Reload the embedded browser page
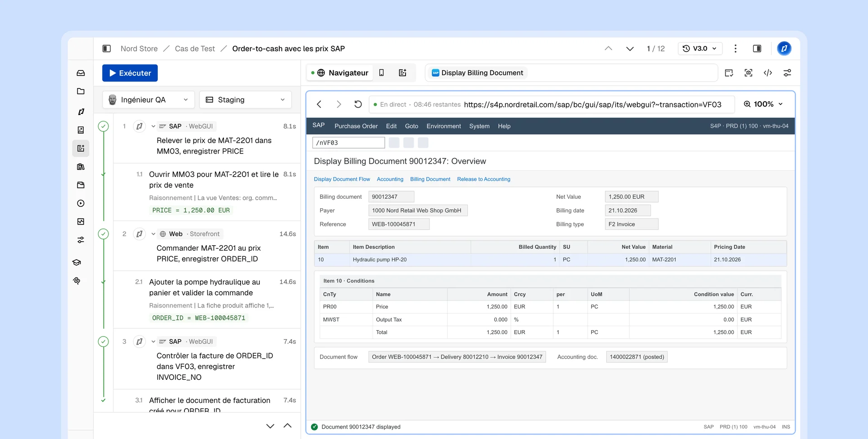The height and width of the screenshot is (439, 868). (x=358, y=104)
